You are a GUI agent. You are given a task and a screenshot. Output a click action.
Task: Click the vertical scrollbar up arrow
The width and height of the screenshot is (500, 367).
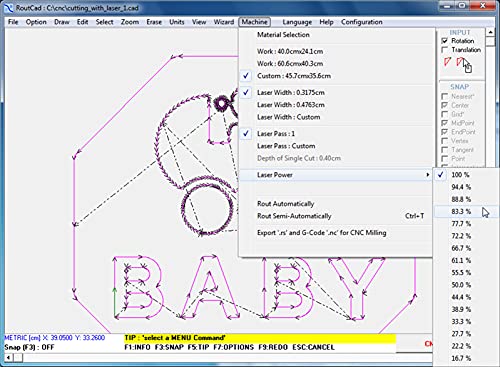pyautogui.click(x=490, y=32)
